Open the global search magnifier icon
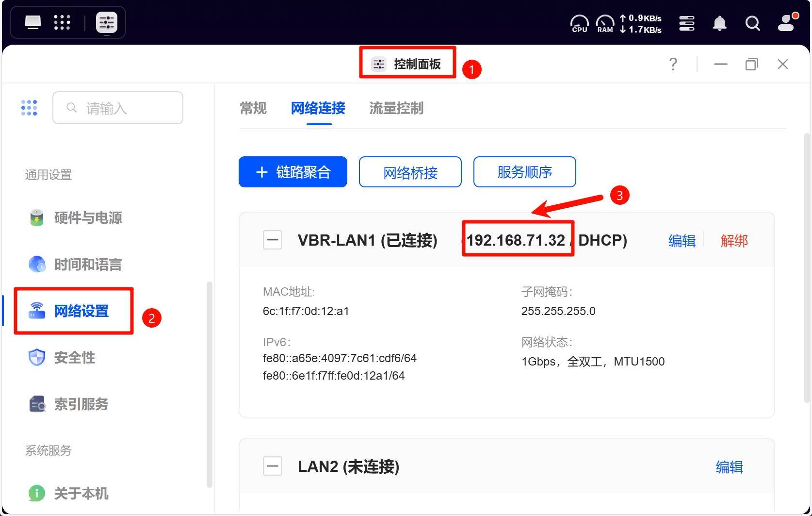Viewport: 812px width, 516px height. (752, 23)
